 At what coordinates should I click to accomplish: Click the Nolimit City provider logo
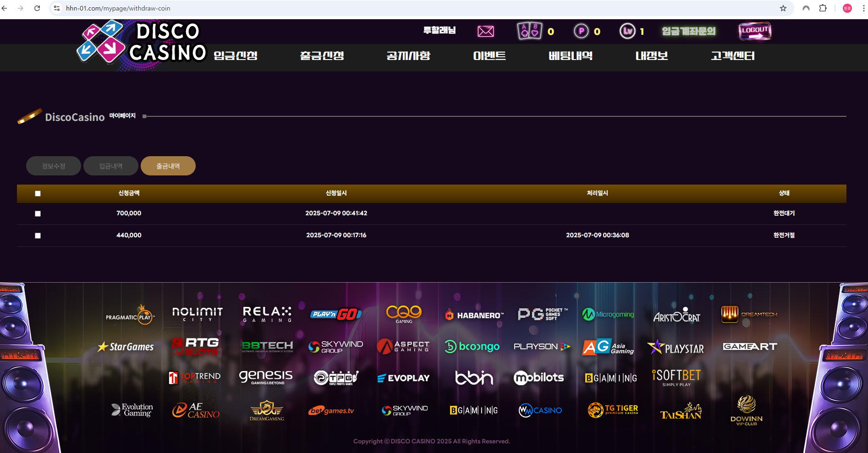click(198, 314)
